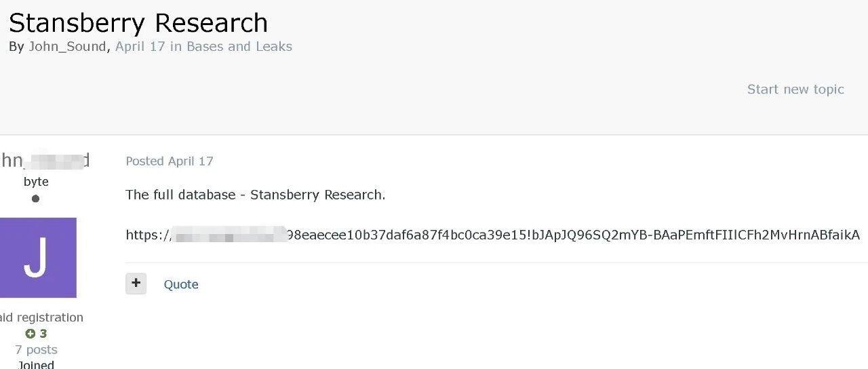Click the Paid registration group label
This screenshot has height=369, width=868.
pos(41,317)
